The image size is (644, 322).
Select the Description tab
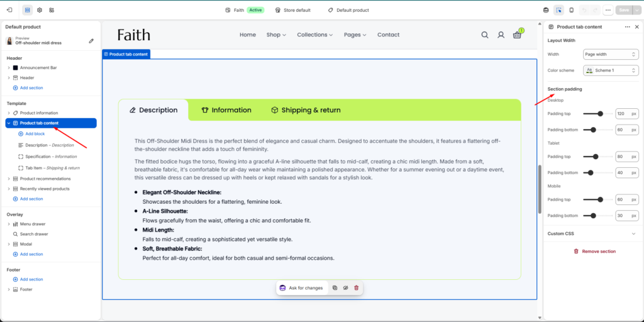pyautogui.click(x=153, y=110)
